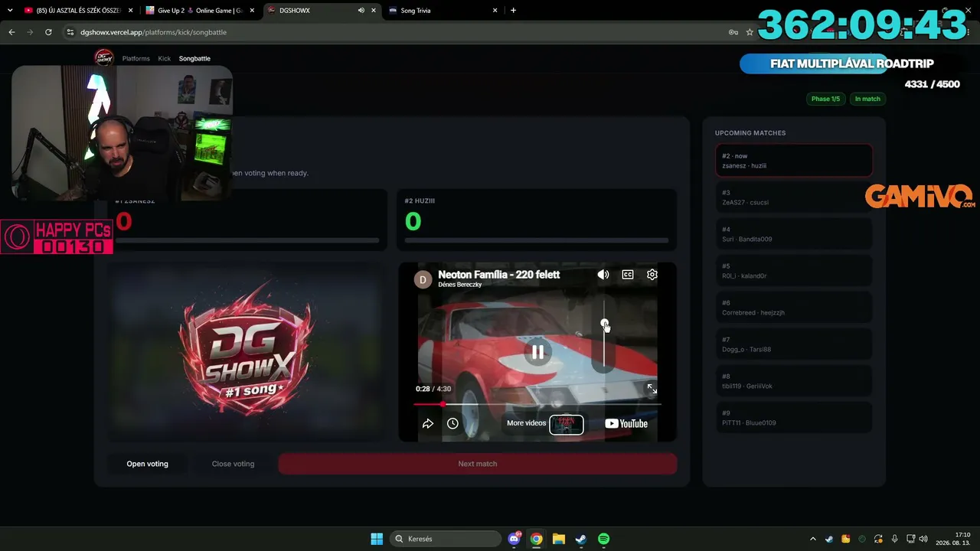Close the Song Trivia tab
This screenshot has height=551, width=980.
pos(495,11)
